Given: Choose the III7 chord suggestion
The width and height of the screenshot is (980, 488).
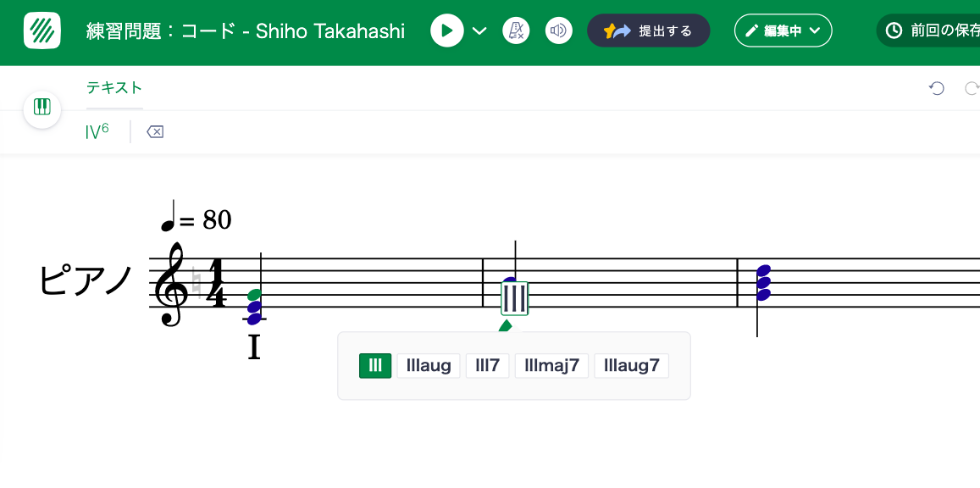Looking at the screenshot, I should click(487, 366).
